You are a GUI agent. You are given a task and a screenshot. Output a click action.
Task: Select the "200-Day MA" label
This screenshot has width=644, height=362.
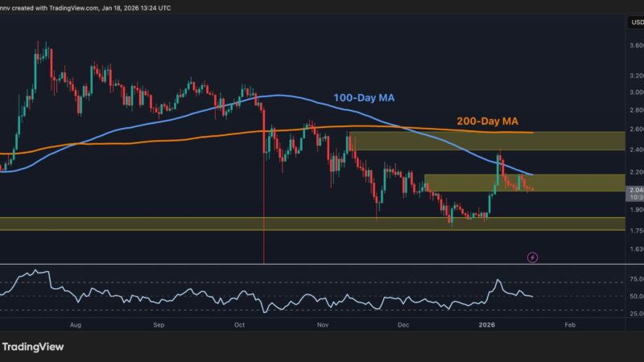(x=488, y=121)
